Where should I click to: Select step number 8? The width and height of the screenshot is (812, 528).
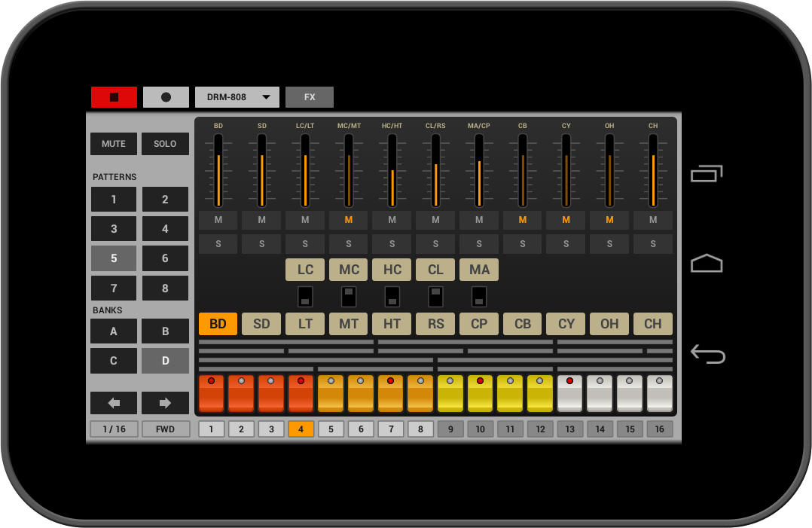420,429
